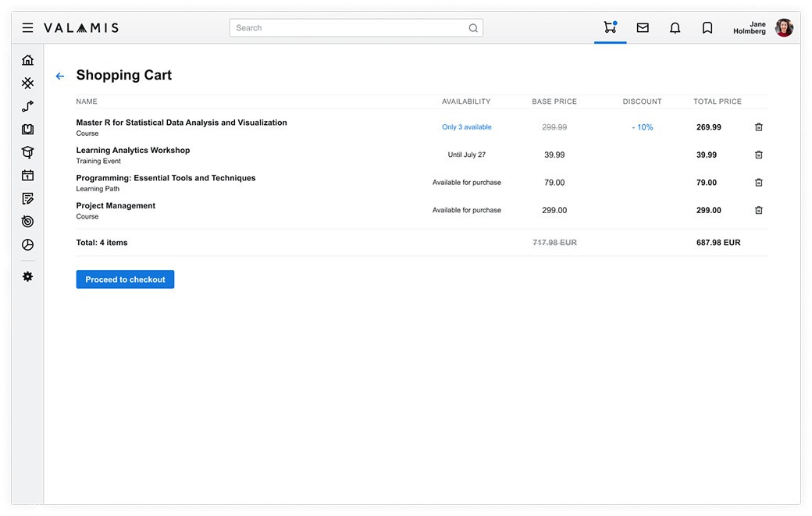The height and width of the screenshot is (516, 812).
Task: Click struck-through 717.98 EUR total
Action: (554, 242)
